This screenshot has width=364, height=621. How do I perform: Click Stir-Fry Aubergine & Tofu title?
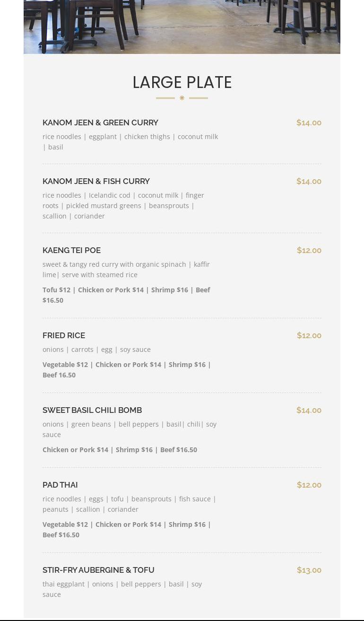pos(98,570)
